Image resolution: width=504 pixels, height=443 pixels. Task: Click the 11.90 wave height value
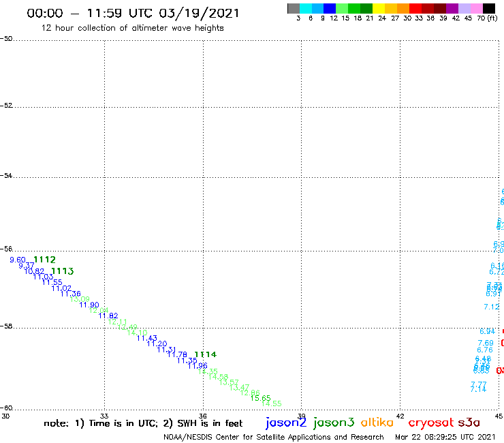89,305
